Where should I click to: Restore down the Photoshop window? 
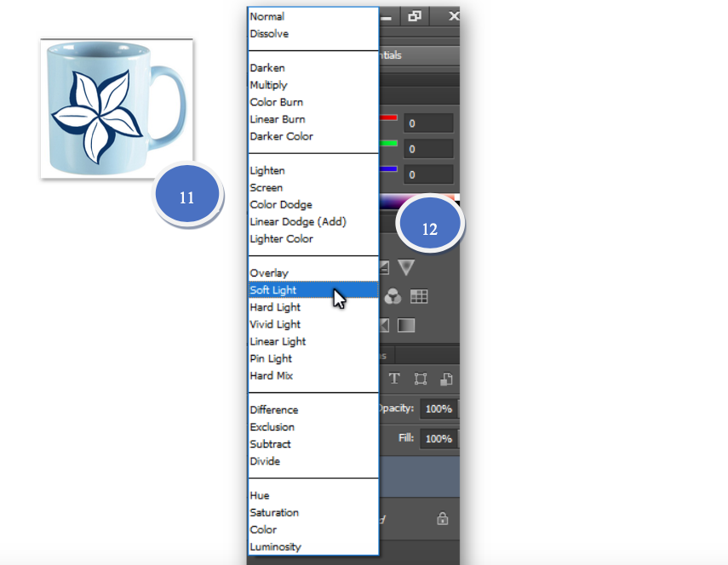[x=415, y=16]
